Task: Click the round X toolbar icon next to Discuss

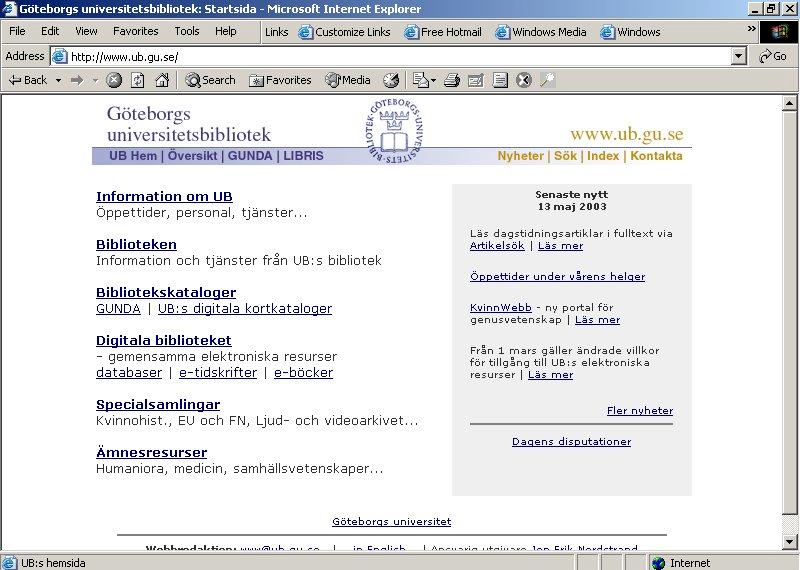Action: 523,80
